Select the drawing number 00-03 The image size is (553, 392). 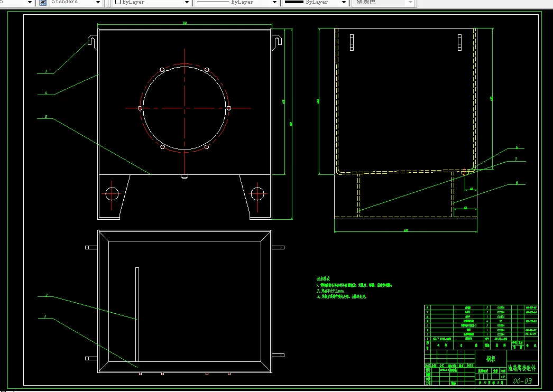(x=522, y=381)
